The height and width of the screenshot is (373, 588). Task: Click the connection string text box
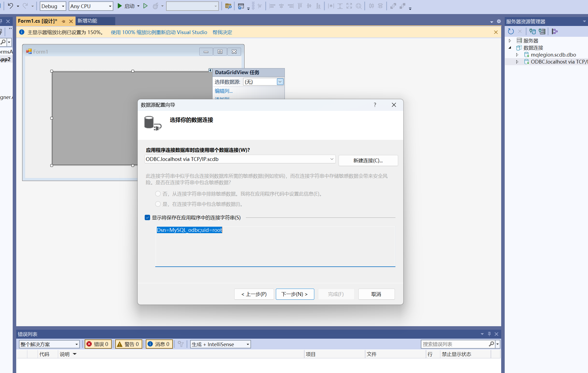275,246
